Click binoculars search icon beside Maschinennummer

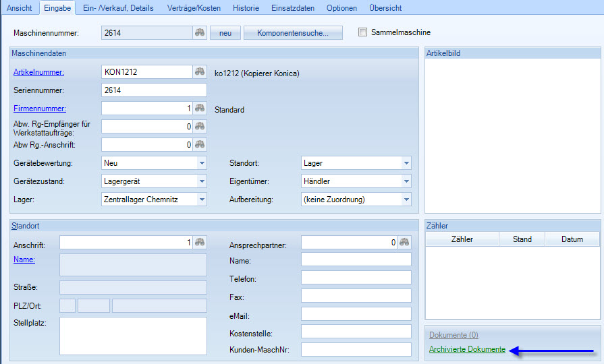200,32
